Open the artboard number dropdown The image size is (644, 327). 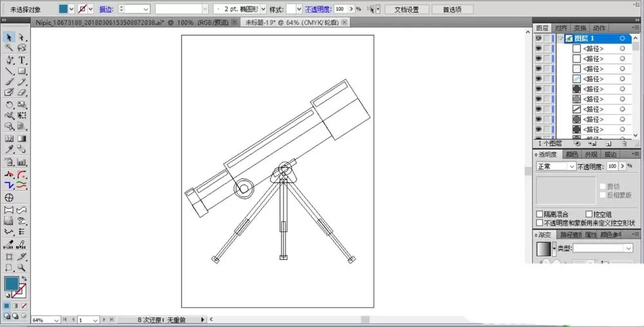tap(95, 320)
